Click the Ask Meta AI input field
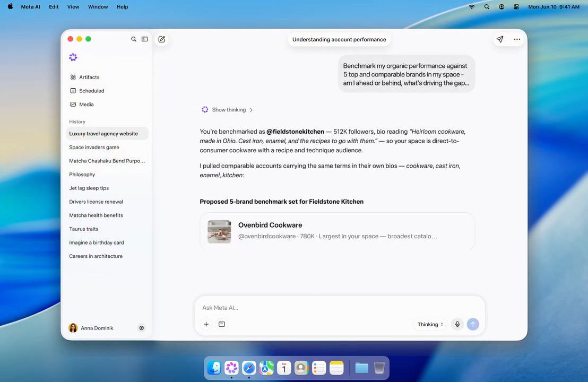 click(340, 308)
